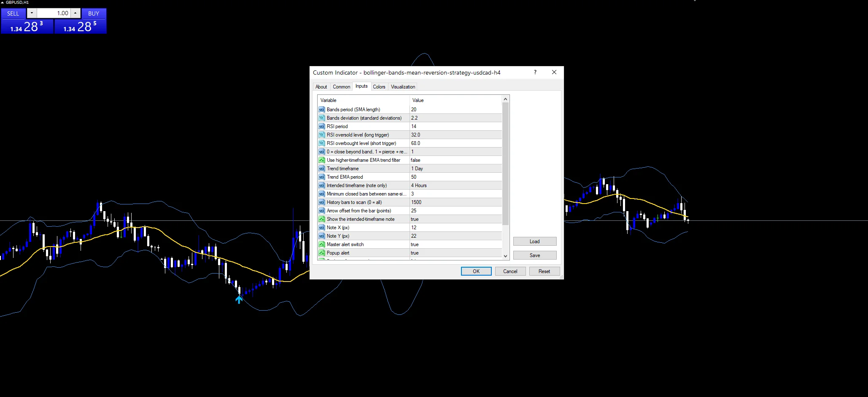868x397 pixels.
Task: Click the History bars to scan row icon
Action: point(321,202)
